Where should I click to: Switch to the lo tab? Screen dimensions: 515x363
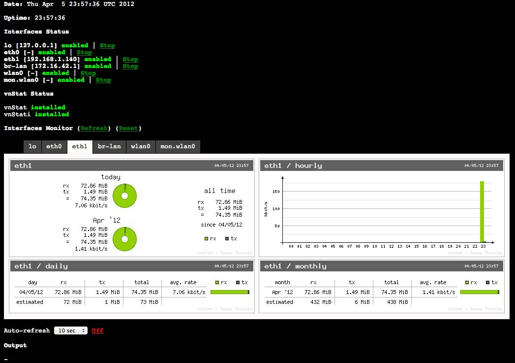(x=32, y=146)
